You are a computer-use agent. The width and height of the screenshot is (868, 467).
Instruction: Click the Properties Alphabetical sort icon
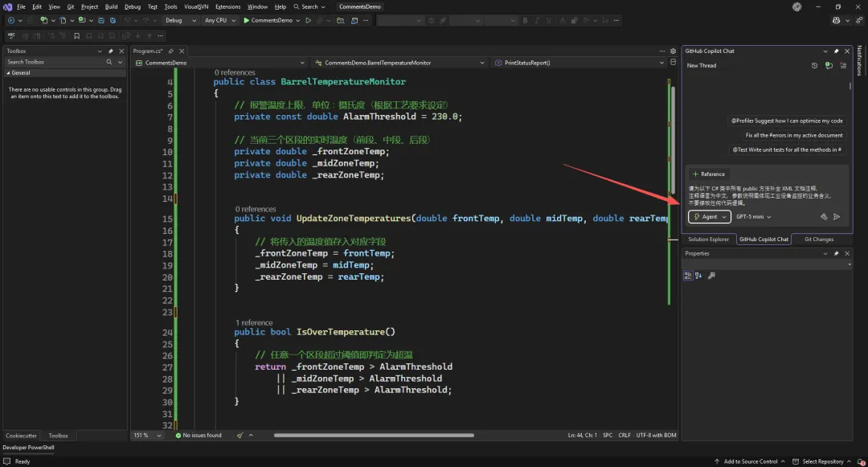tap(698, 276)
